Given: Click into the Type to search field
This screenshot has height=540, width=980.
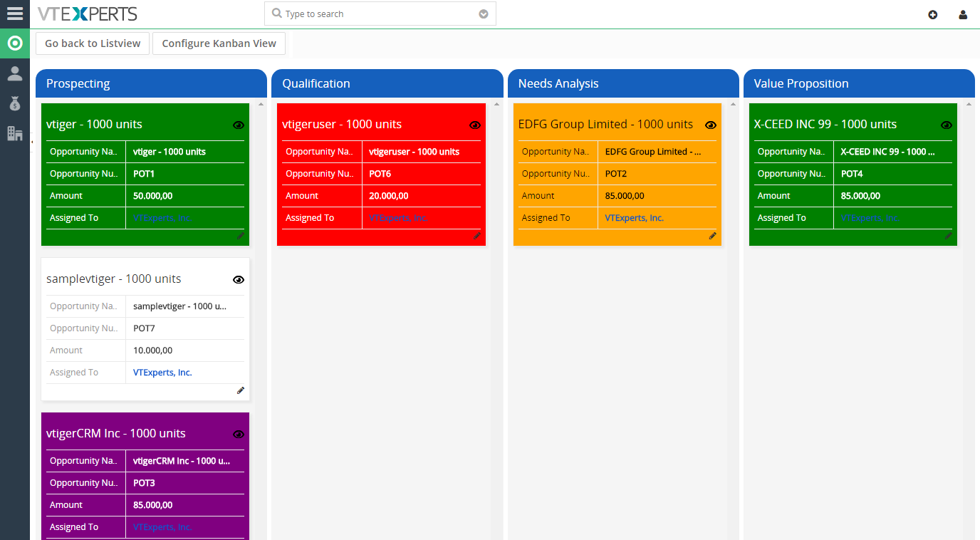Looking at the screenshot, I should [380, 14].
